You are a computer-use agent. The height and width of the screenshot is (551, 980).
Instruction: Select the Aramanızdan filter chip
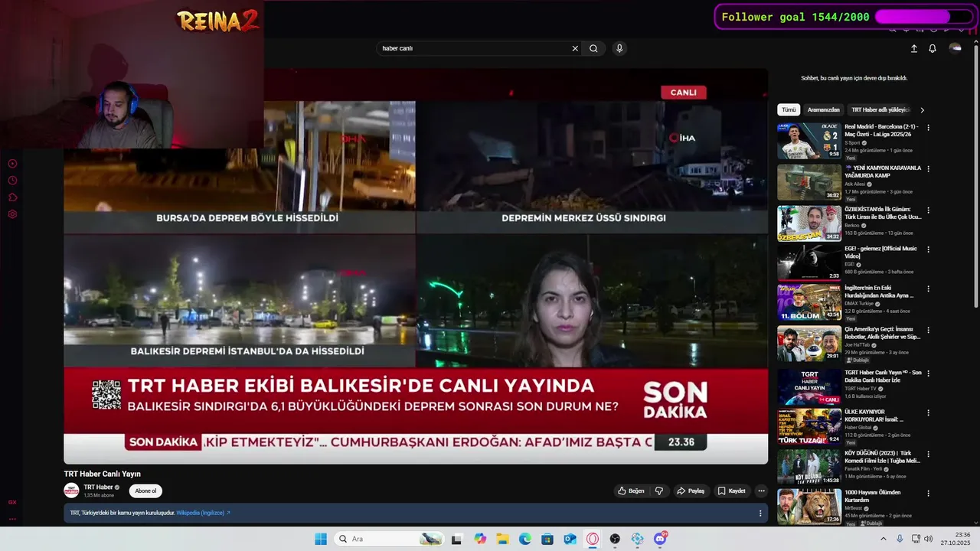point(824,109)
